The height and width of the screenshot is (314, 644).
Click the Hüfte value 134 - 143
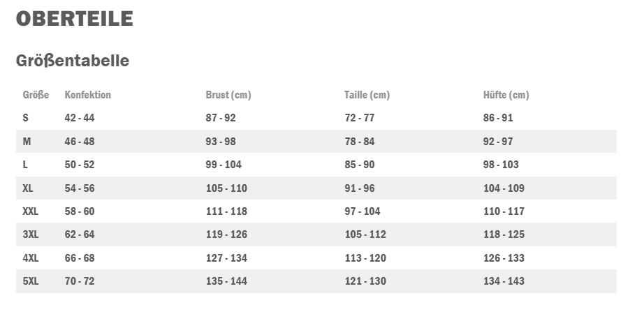(504, 281)
